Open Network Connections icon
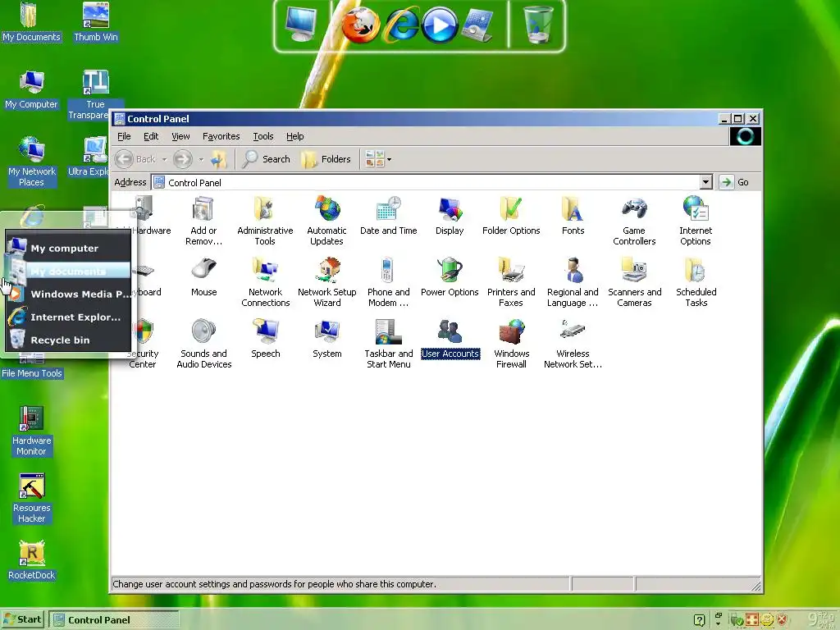Viewport: 840px width, 630px height. (x=265, y=282)
